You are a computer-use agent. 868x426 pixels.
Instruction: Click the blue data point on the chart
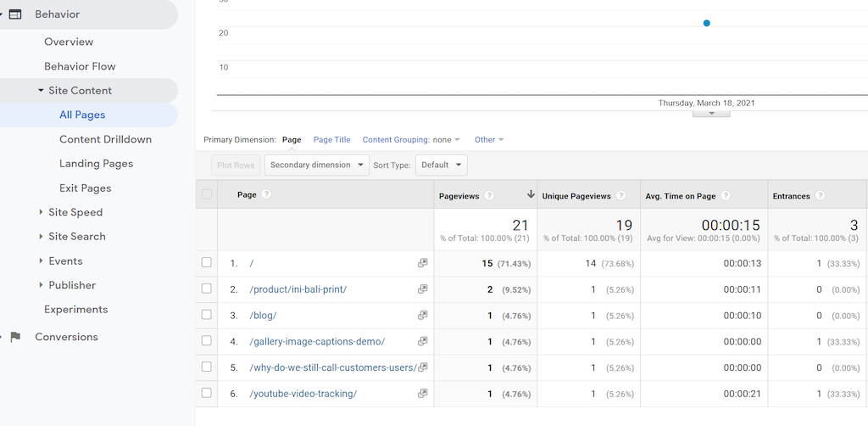click(x=706, y=23)
